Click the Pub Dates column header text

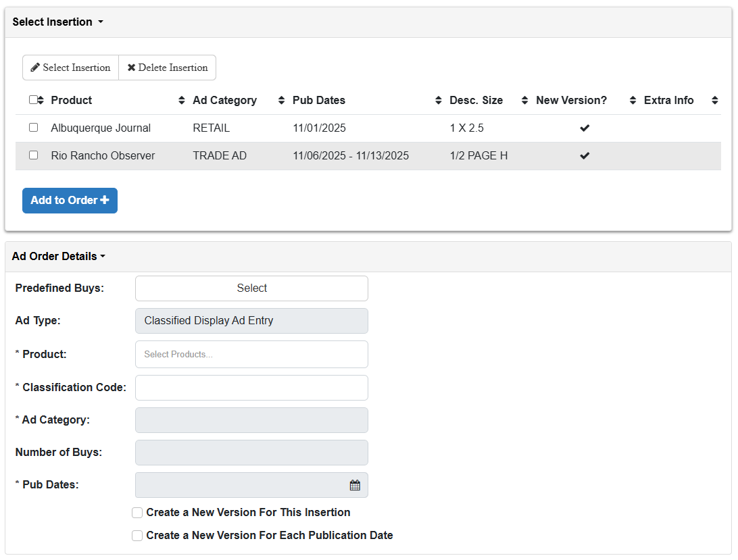coord(319,100)
